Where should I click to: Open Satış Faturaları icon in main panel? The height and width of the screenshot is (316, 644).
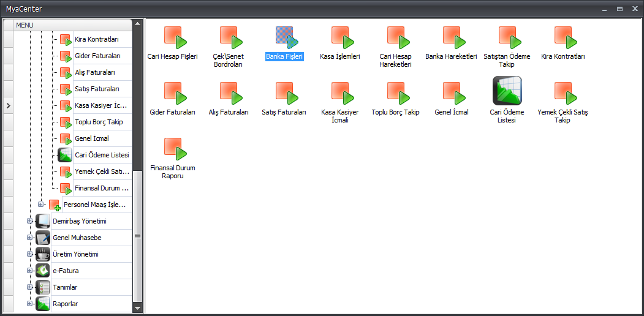click(x=287, y=94)
